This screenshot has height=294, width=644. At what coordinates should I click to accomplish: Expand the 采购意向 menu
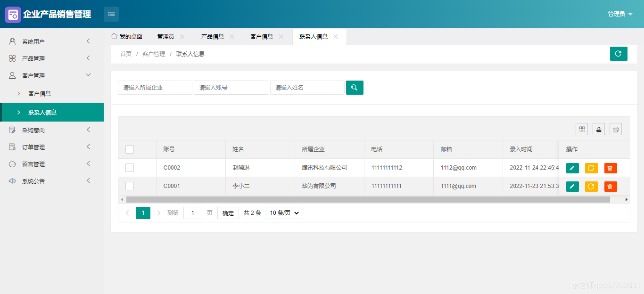tap(88, 130)
